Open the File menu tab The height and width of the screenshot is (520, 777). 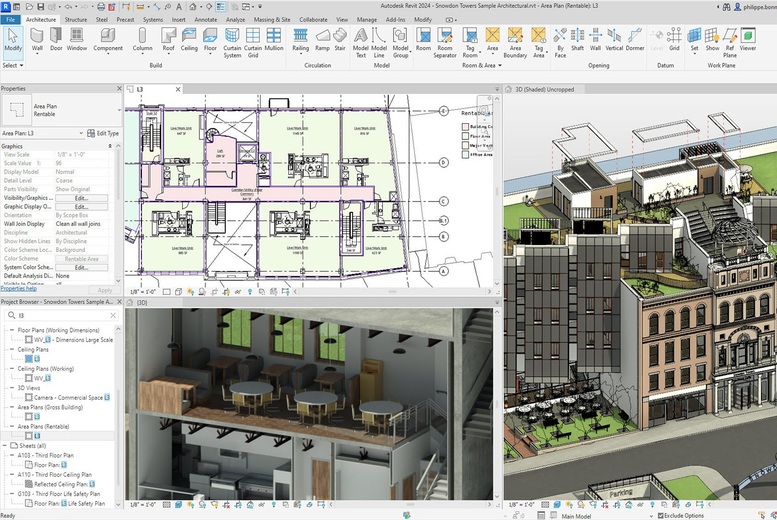click(10, 19)
